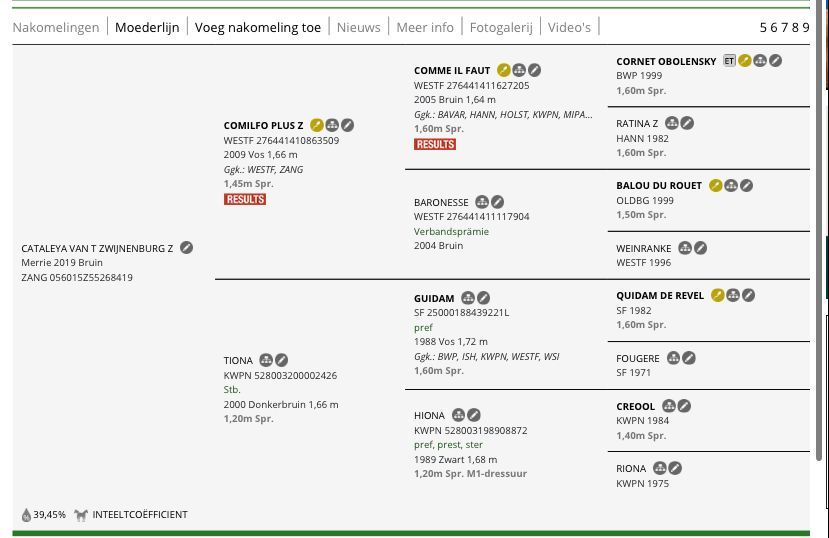Open the Nakomelingen tab
The height and width of the screenshot is (538, 829).
coord(56,27)
